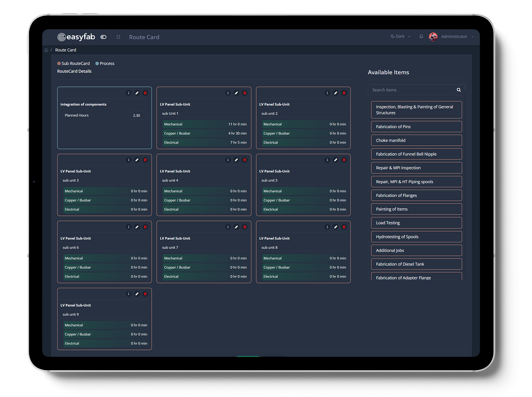Expand the Administrator user menu

point(457,36)
